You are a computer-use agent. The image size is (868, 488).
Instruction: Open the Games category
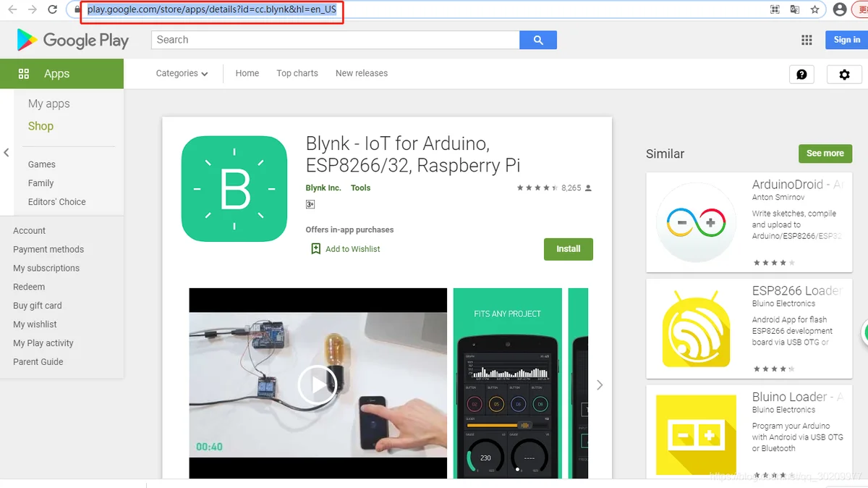[42, 164]
